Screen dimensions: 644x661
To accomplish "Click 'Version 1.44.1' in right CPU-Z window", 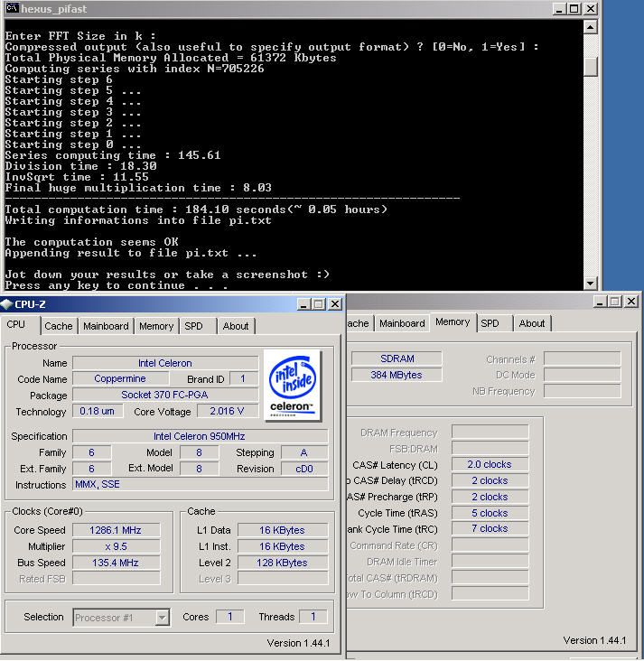I will pyautogui.click(x=594, y=641).
